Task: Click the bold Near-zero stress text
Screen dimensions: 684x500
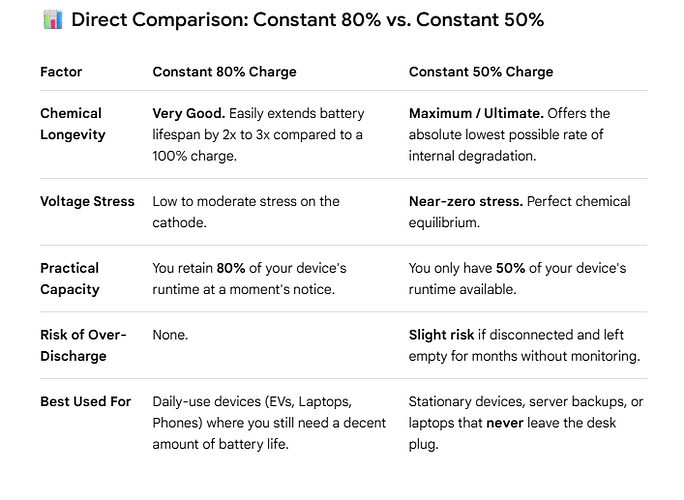Action: [465, 201]
